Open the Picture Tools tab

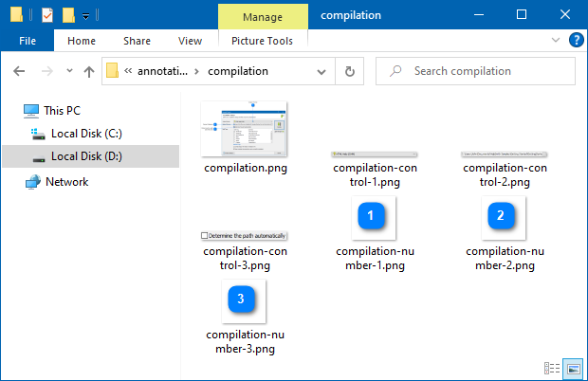pos(262,41)
